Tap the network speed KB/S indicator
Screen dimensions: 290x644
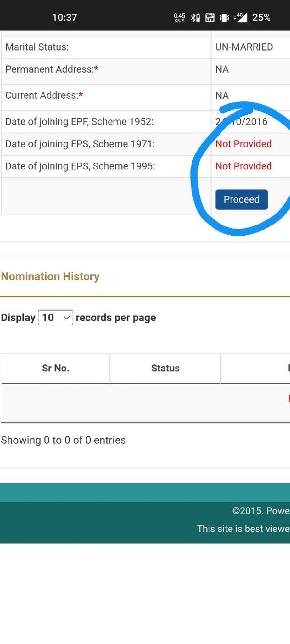(179, 18)
